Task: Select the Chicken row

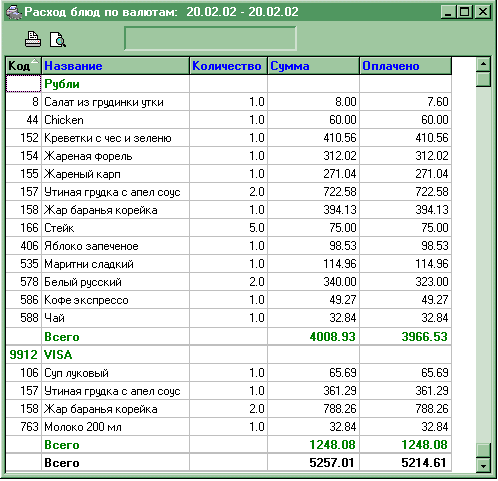Action: [x=229, y=120]
